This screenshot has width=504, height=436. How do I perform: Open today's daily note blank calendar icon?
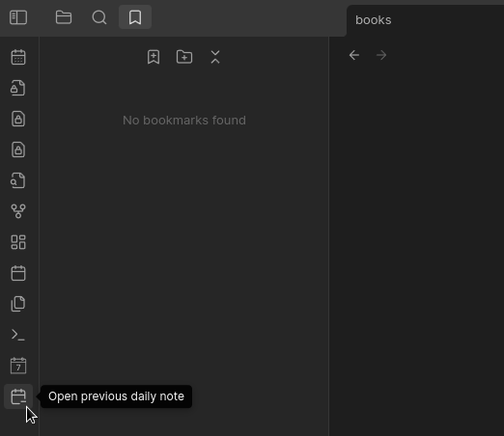point(18,273)
